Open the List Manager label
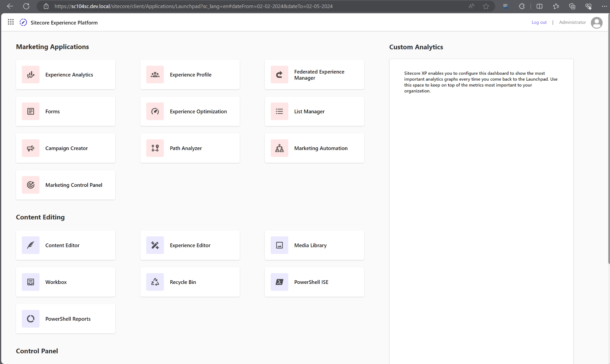Image resolution: width=610 pixels, height=364 pixels. pos(309,111)
